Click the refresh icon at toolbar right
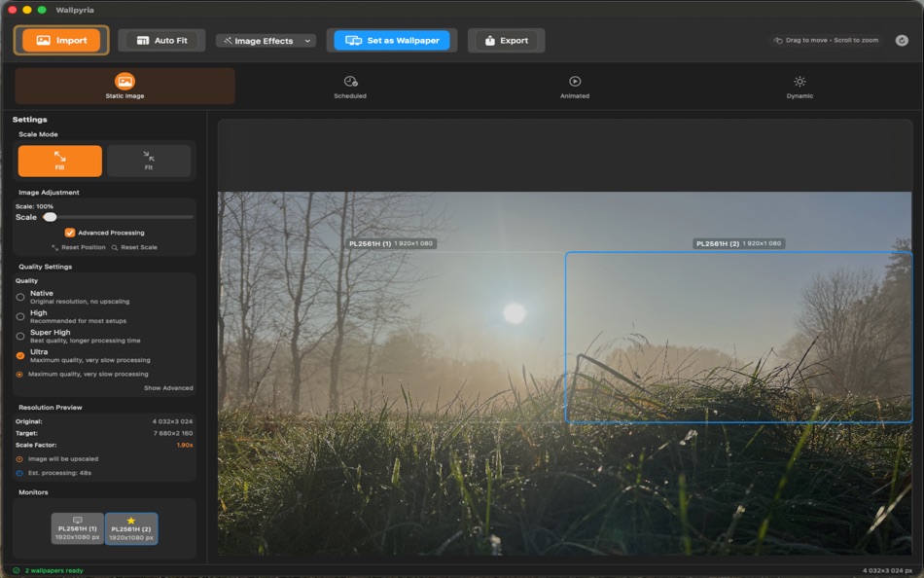The image size is (924, 578). 902,40
